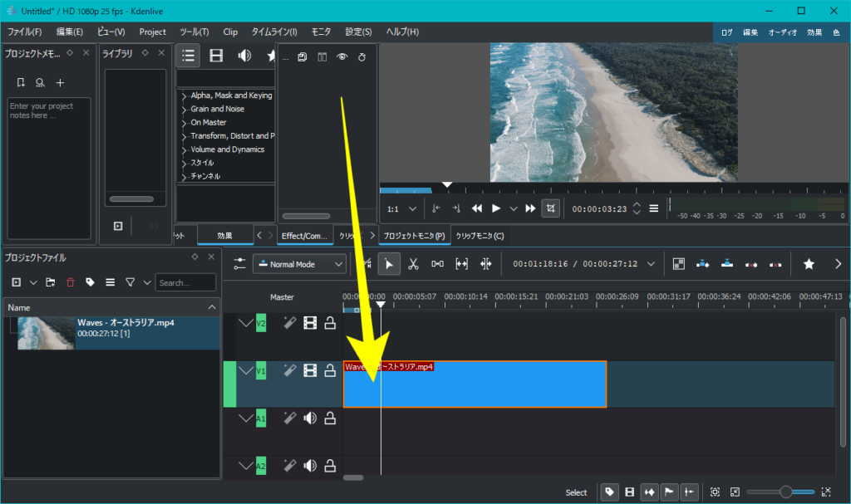Switch to クリップモニタ(C) tab
Screen dimensions: 851x504
tap(480, 236)
